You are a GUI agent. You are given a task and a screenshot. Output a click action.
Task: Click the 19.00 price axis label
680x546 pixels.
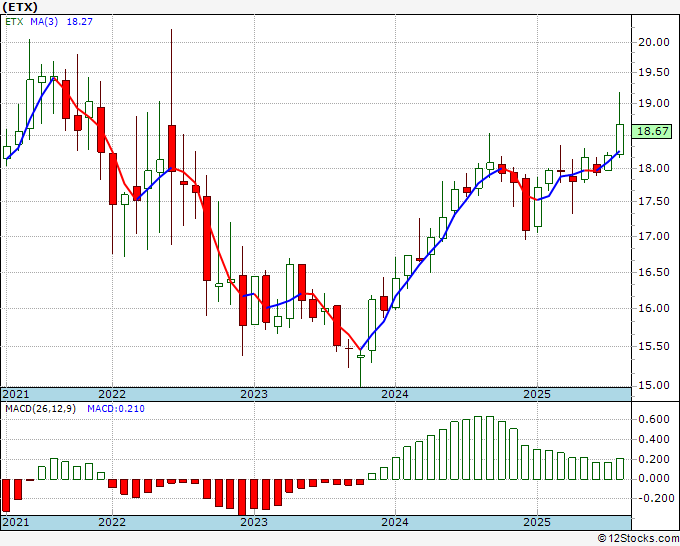coord(654,103)
